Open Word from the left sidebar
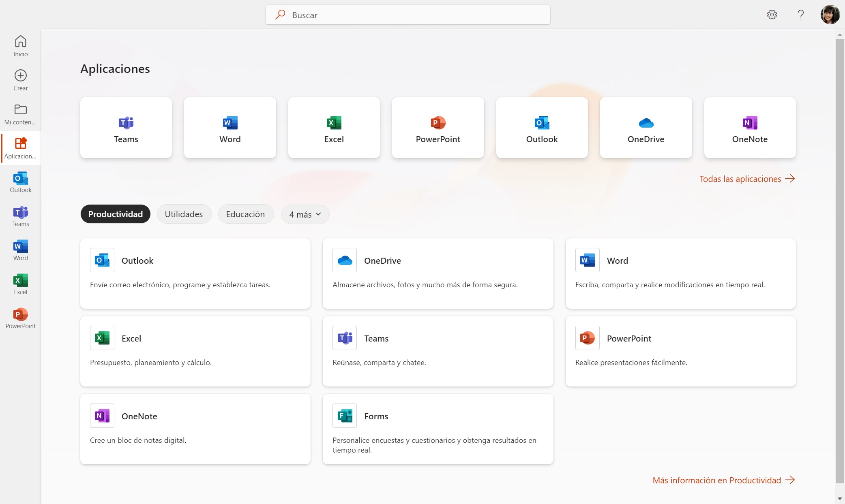This screenshot has height=504, width=845. (20, 250)
